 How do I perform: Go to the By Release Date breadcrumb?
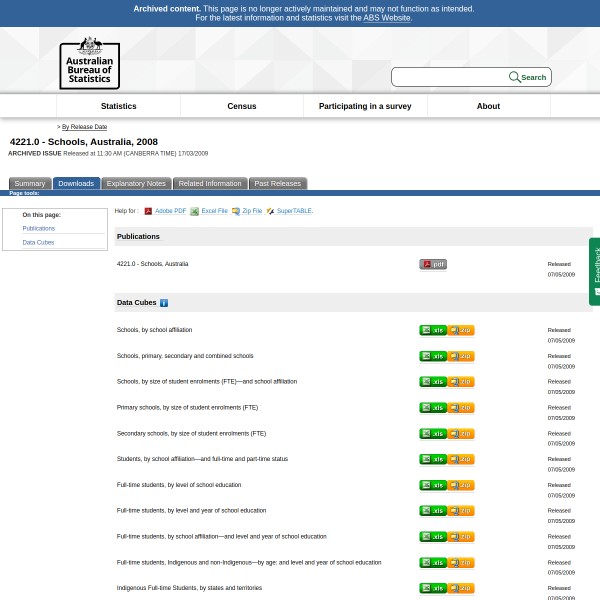click(x=84, y=127)
